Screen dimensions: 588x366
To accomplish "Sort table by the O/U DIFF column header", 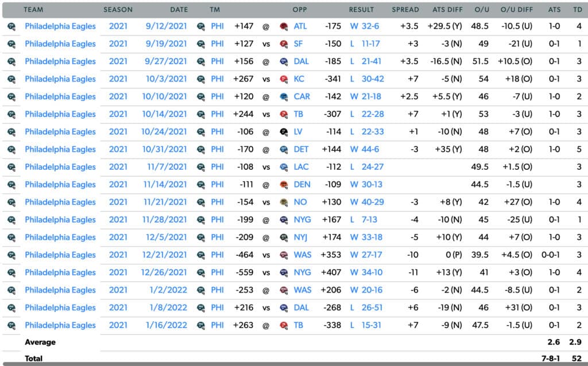I will (516, 10).
